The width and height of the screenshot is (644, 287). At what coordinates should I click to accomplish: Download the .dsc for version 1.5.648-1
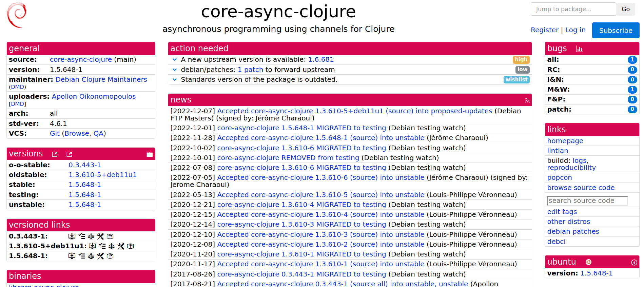point(72,256)
